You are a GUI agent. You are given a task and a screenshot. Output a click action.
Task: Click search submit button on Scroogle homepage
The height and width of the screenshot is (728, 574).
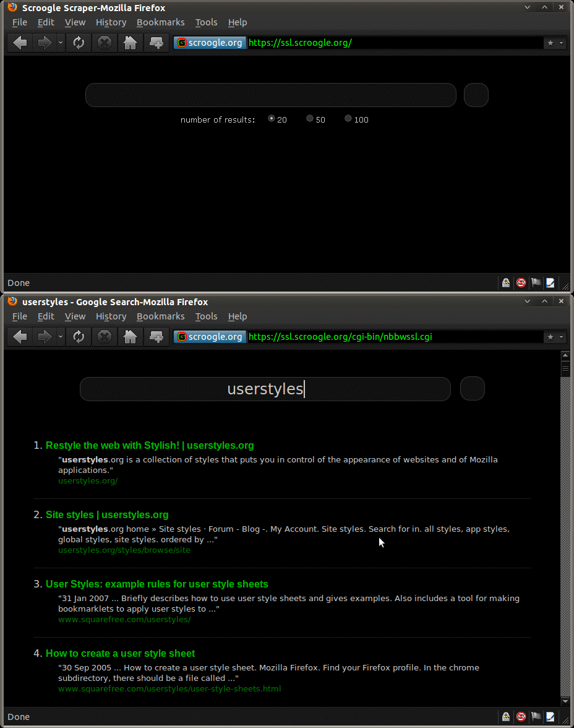[x=476, y=95]
